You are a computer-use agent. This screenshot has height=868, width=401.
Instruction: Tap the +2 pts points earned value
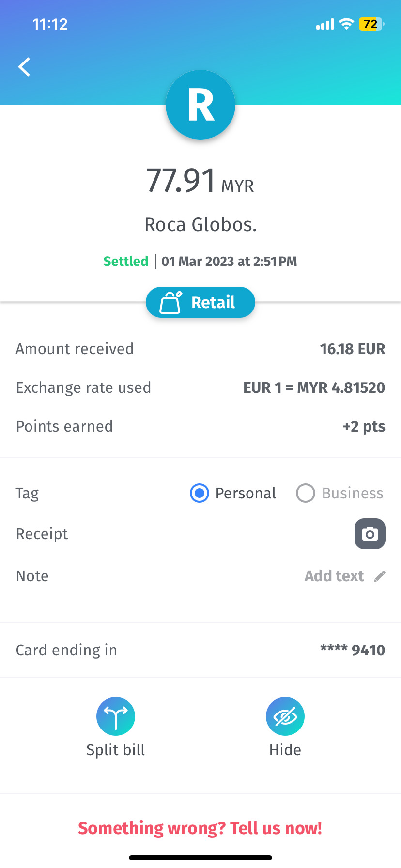364,426
